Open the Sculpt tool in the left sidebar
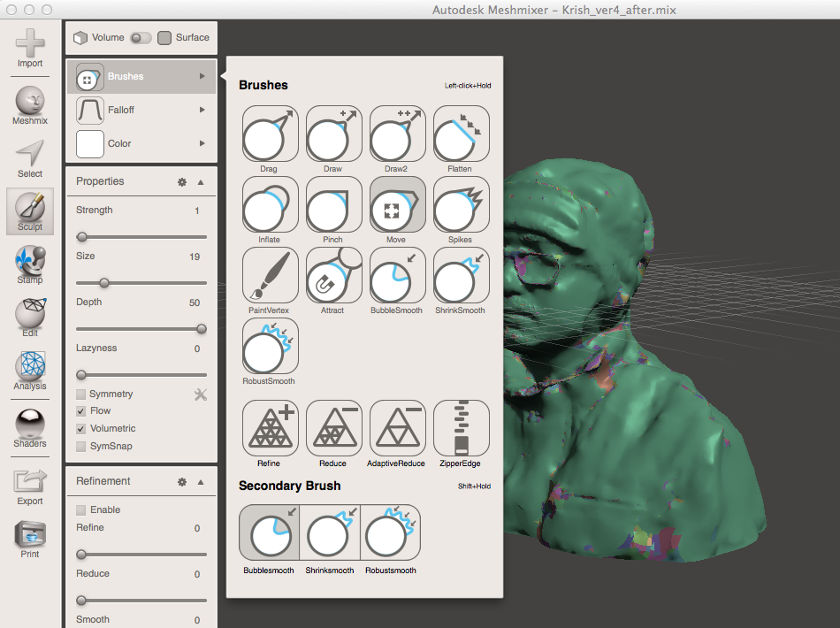 tap(29, 211)
